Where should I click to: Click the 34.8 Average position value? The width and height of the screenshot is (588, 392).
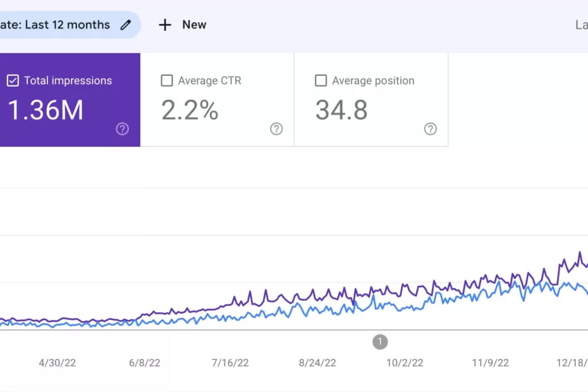click(x=341, y=111)
